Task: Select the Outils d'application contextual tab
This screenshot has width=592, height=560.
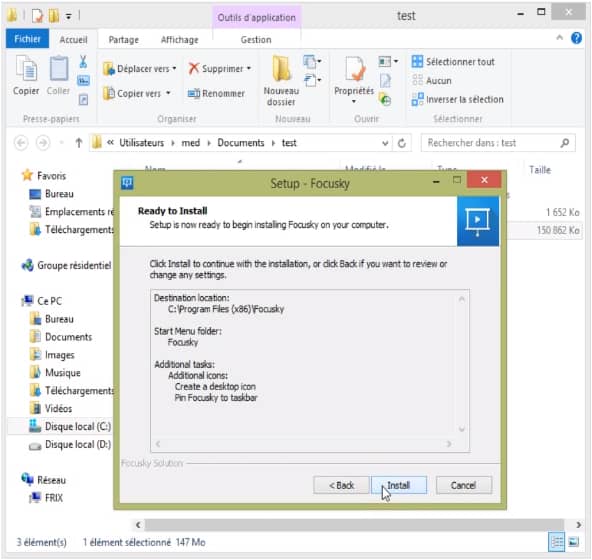Action: [x=256, y=17]
